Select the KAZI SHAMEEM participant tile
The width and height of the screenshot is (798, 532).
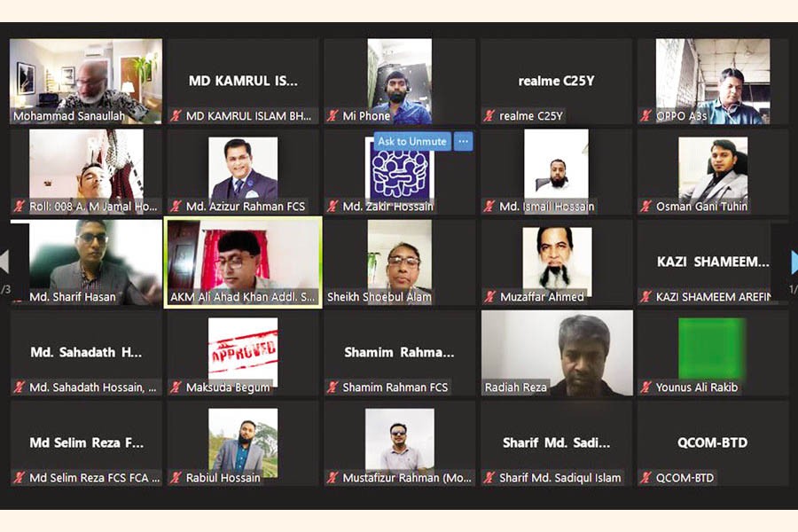pos(713,262)
